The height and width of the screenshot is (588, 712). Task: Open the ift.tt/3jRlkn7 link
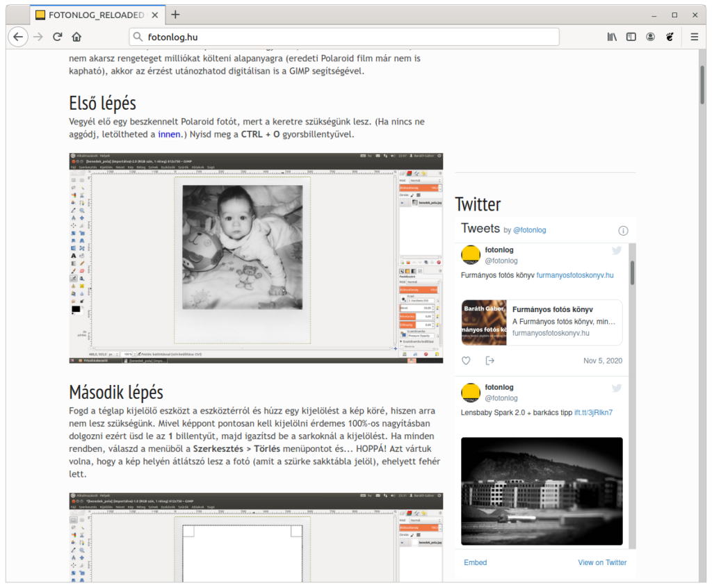[x=593, y=413]
